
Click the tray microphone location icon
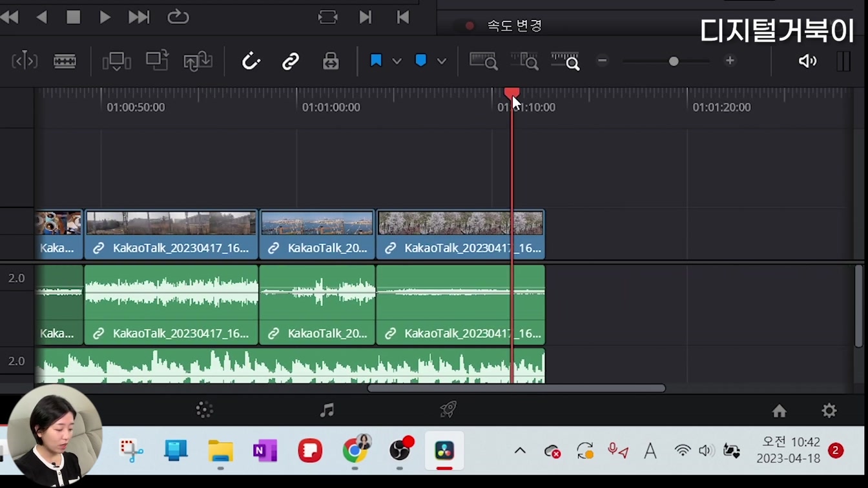pyautogui.click(x=618, y=451)
